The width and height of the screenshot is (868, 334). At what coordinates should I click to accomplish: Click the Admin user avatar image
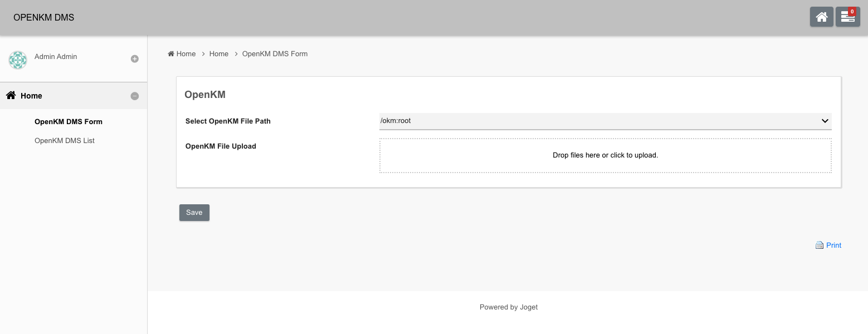[x=18, y=60]
